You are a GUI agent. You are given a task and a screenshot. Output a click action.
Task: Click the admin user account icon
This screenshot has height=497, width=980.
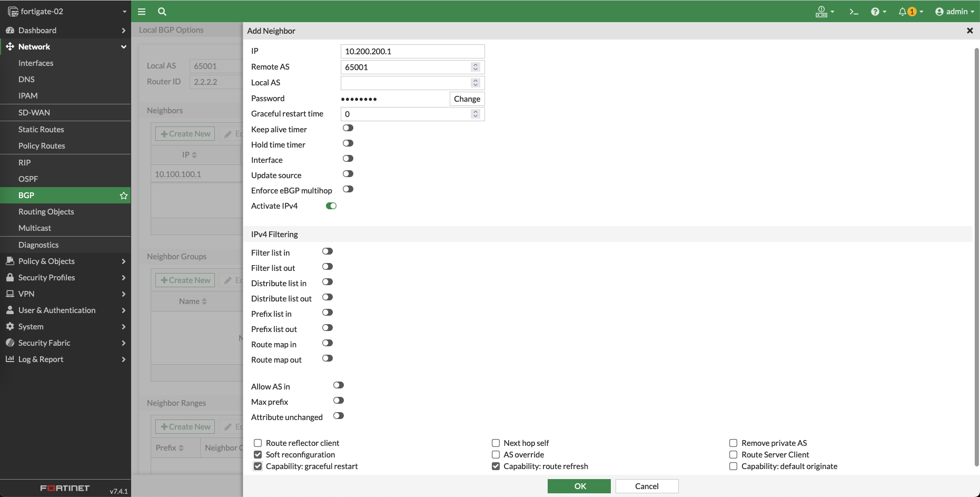pyautogui.click(x=939, y=12)
